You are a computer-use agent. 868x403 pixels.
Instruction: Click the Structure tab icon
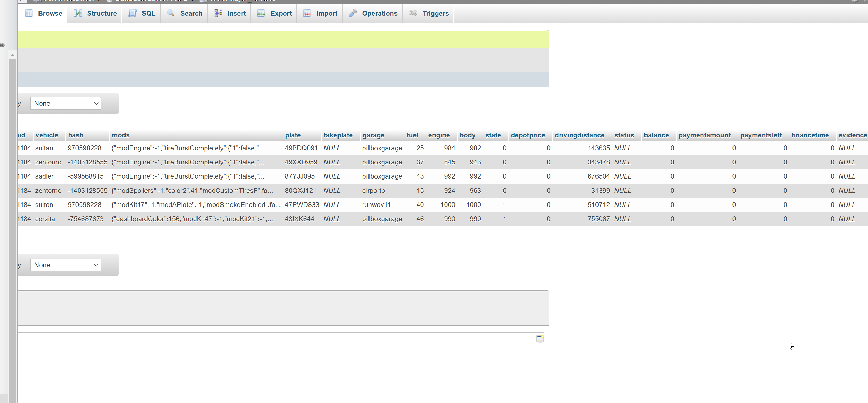(77, 13)
